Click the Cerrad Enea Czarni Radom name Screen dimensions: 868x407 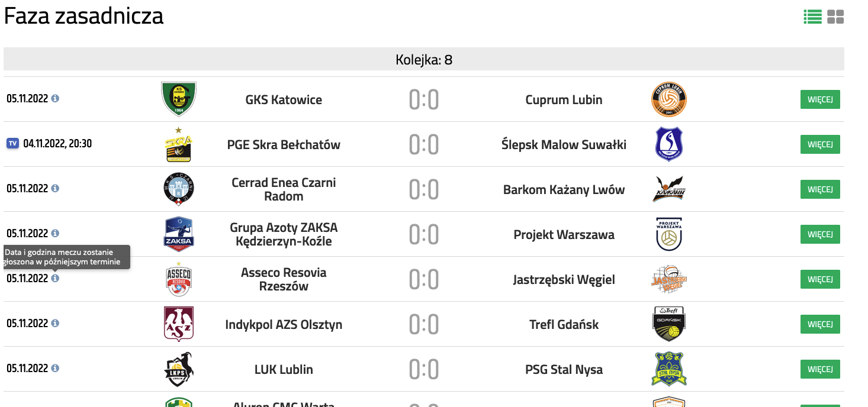(284, 189)
